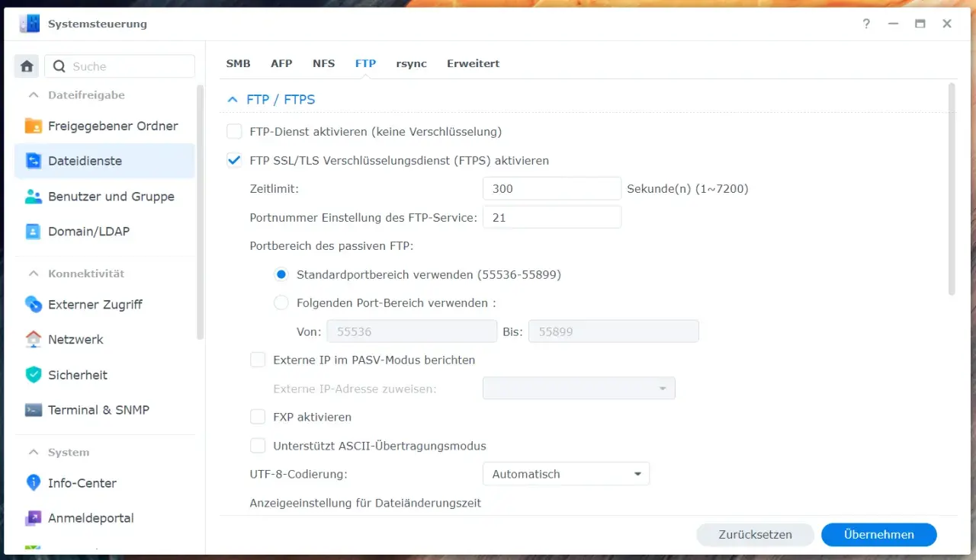
Task: Uncheck the FTPS Verschlüsselungsdienst checkbox
Action: tap(234, 161)
